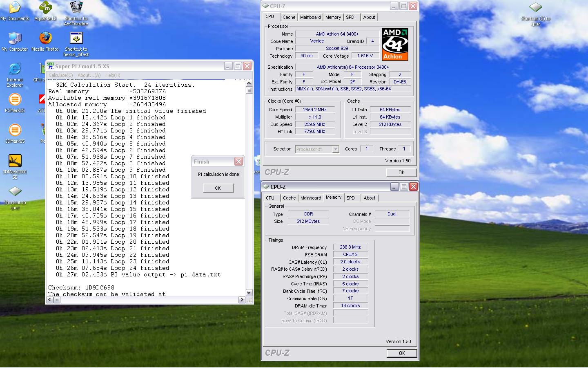This screenshot has height=368, width=588.
Task: Switch to About tab in lower CPU-Z
Action: (x=370, y=198)
